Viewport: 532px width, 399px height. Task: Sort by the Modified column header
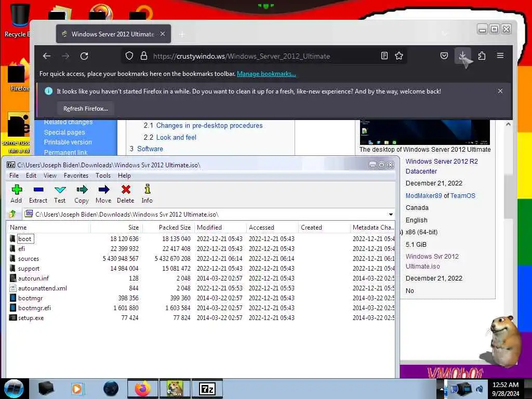[220, 228]
